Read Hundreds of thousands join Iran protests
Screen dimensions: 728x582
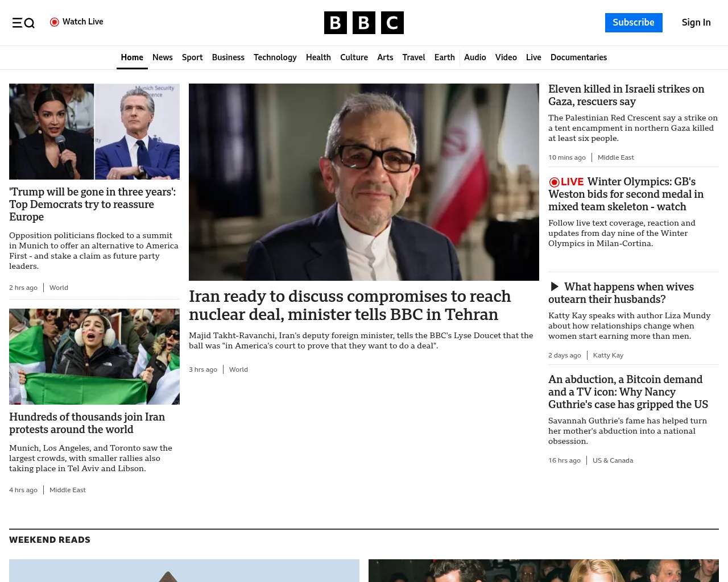[x=87, y=423]
